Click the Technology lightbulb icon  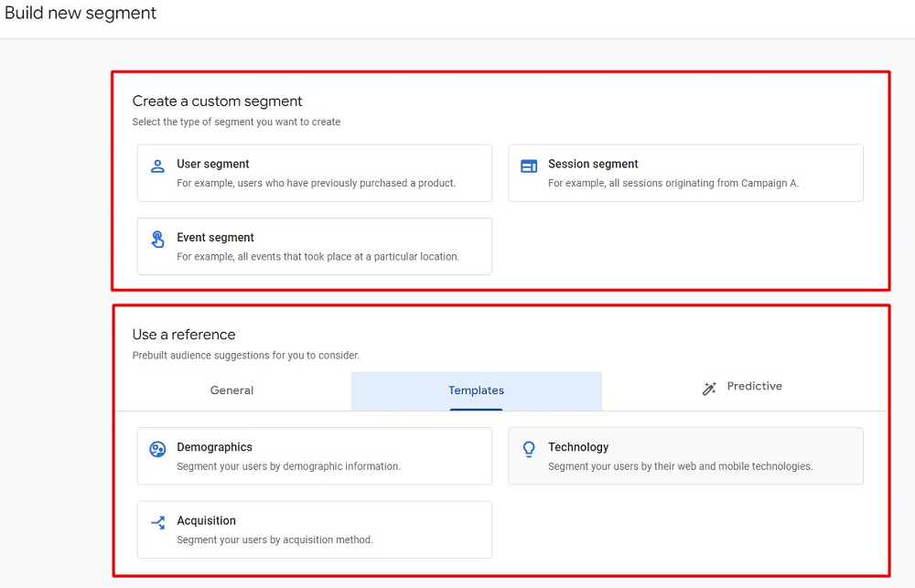coord(529,449)
